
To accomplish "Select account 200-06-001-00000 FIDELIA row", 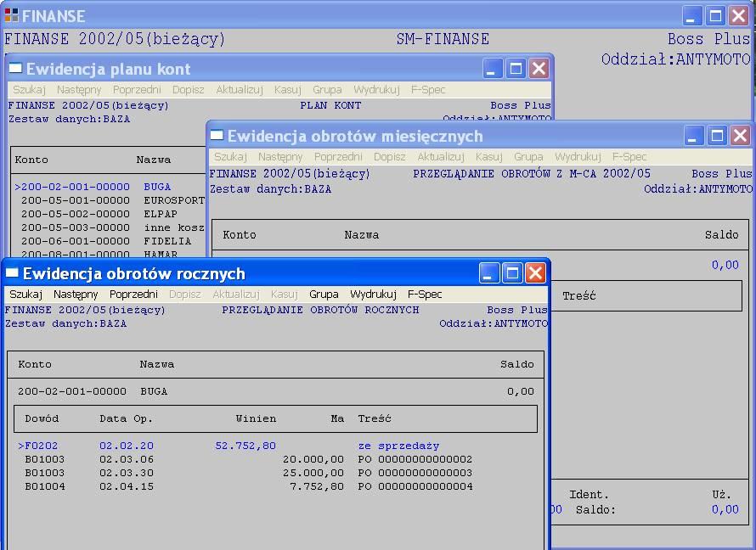I will pos(109,241).
